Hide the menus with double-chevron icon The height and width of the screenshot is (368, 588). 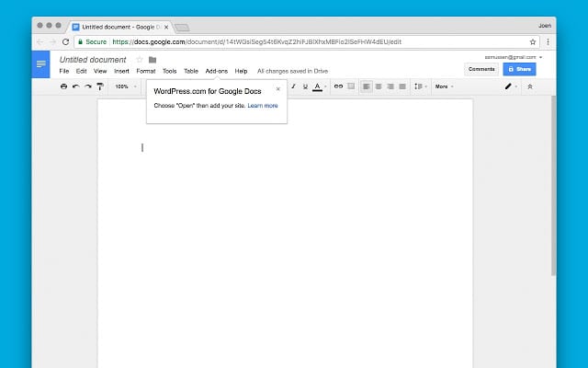530,86
